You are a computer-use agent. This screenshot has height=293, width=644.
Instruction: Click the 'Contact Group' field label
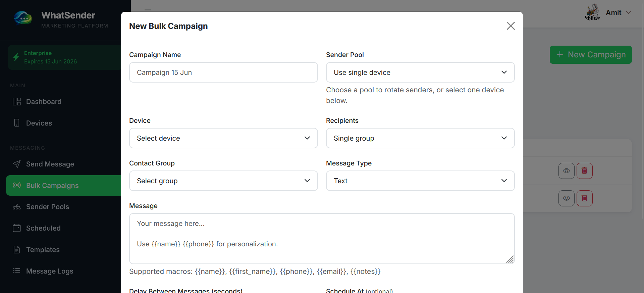tap(152, 163)
